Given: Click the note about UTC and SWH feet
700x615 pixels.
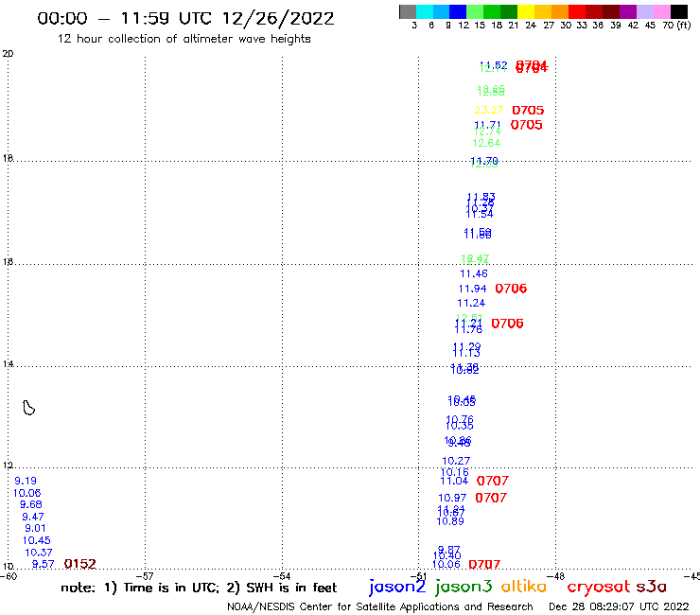Looking at the screenshot, I should point(199,588).
